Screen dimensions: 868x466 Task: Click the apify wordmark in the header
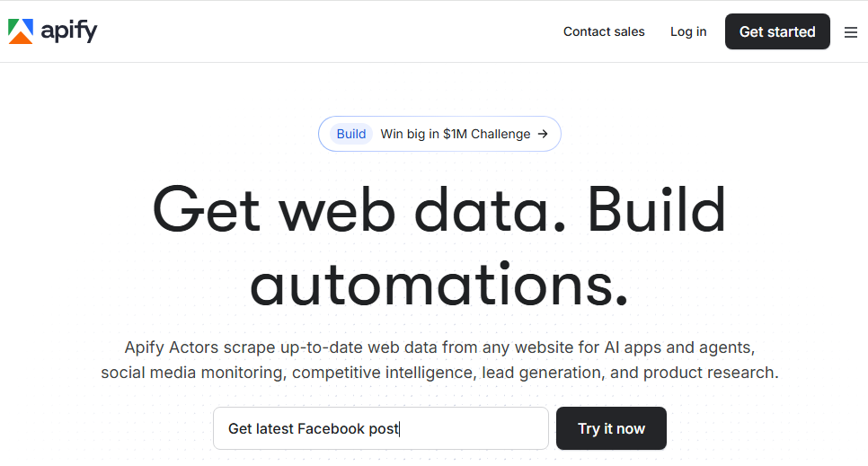69,31
